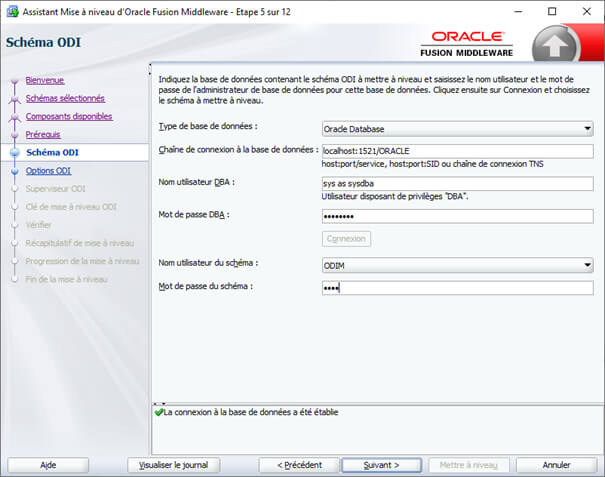
Task: Click the Mot de passe du schéma label
Action: tap(206, 286)
